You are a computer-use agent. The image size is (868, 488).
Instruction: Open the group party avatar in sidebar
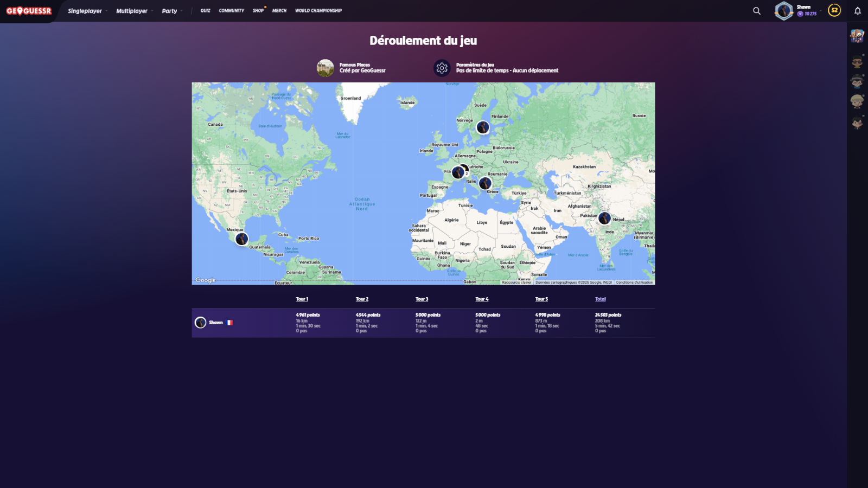pos(857,36)
